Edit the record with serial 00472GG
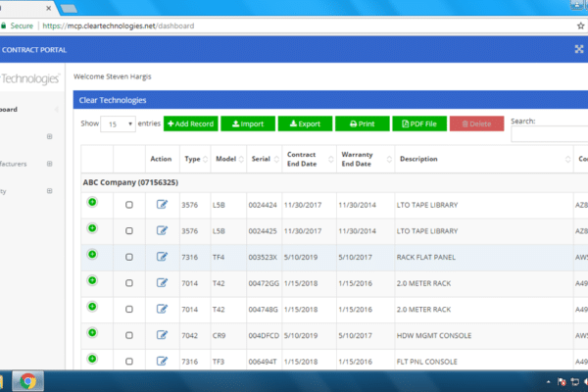588x392 pixels. [x=162, y=282]
